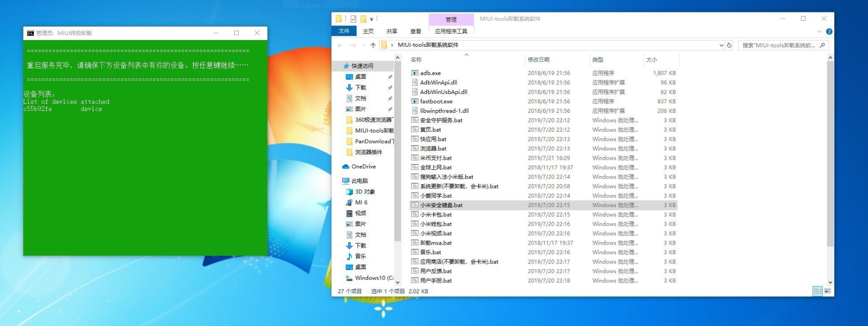Click the cmd window system icon

pyautogui.click(x=30, y=33)
